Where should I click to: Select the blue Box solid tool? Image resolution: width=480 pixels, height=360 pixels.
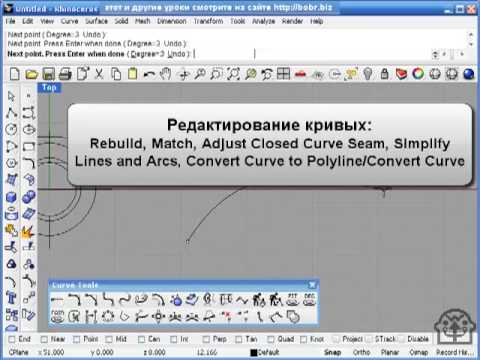(x=12, y=197)
